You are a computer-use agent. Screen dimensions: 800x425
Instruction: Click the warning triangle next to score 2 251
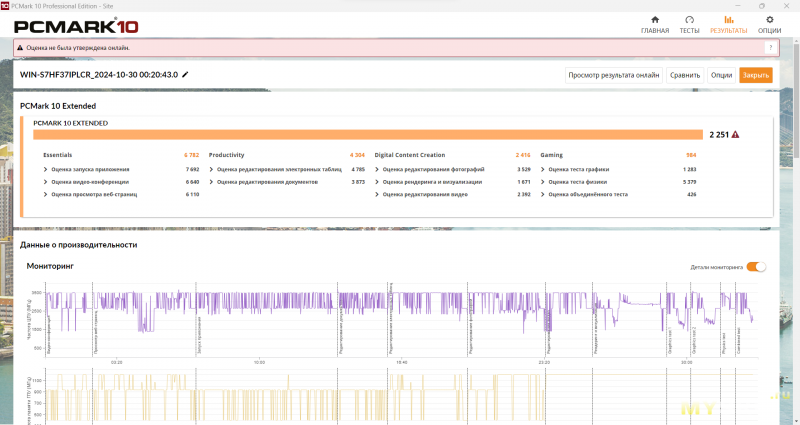735,135
